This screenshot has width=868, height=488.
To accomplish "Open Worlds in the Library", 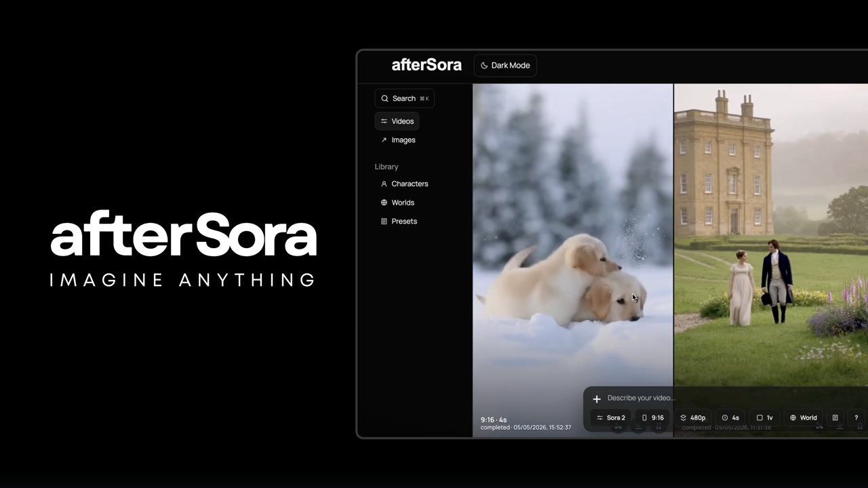I will click(x=397, y=203).
